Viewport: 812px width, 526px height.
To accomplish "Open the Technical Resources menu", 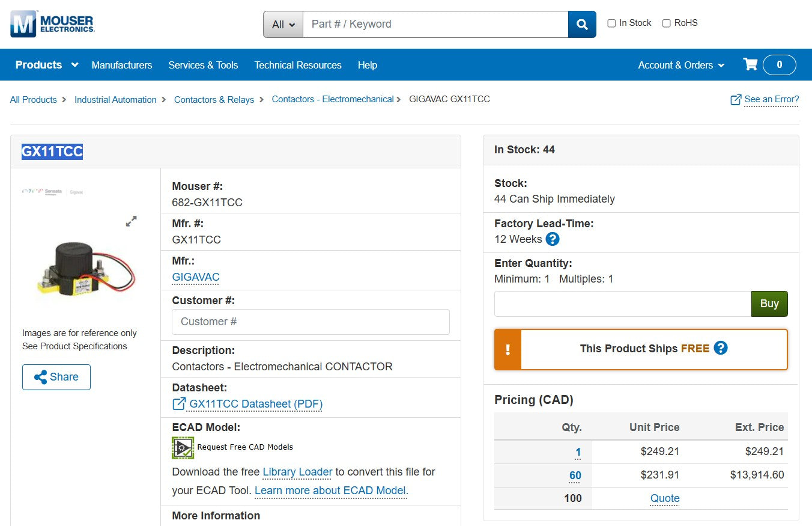I will click(298, 65).
